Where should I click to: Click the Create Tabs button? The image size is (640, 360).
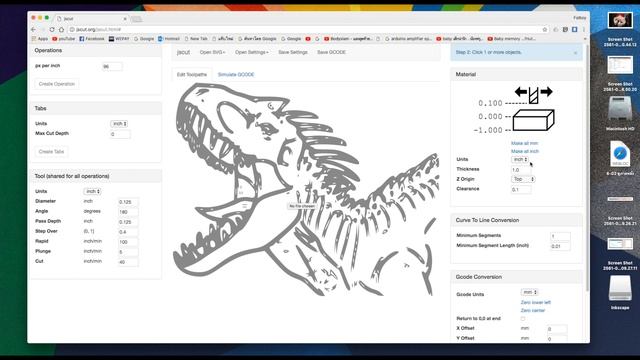(51, 152)
